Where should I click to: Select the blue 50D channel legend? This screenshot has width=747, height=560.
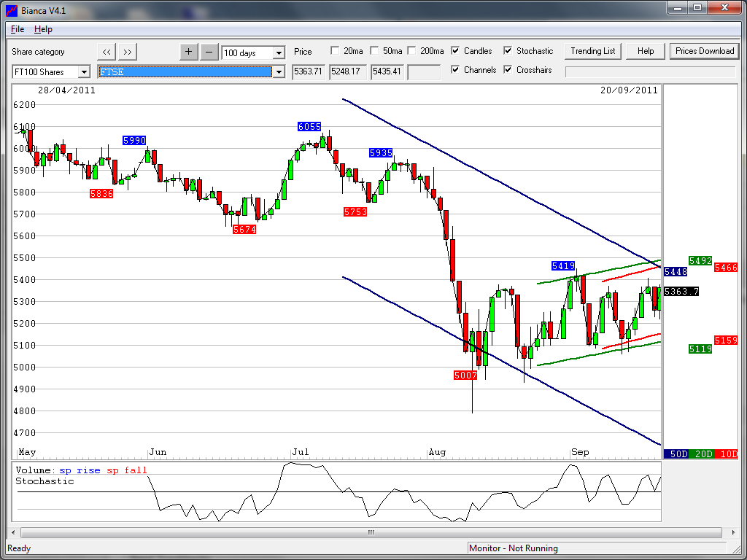click(x=678, y=454)
